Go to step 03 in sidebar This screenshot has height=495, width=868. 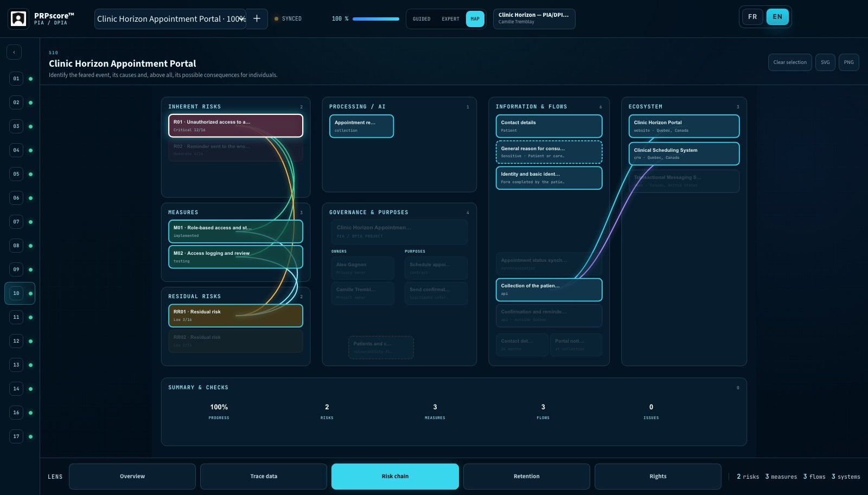click(x=16, y=126)
